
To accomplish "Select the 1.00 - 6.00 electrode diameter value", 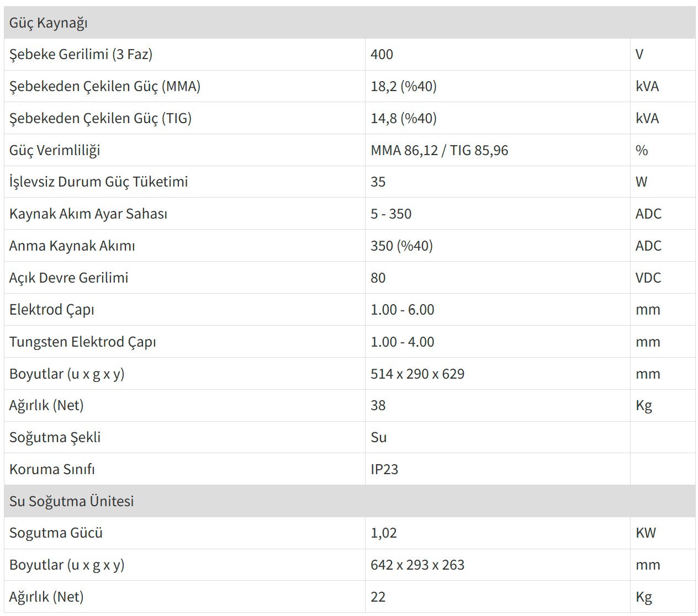I will [x=402, y=310].
